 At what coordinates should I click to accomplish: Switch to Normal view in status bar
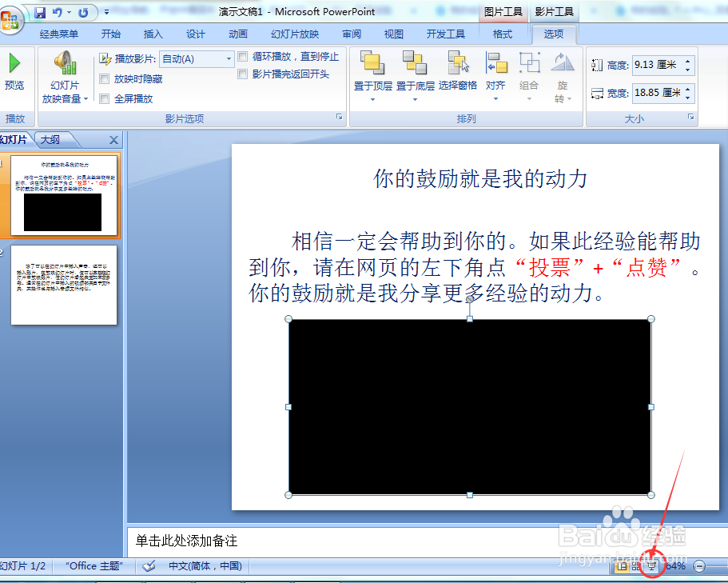pos(623,566)
